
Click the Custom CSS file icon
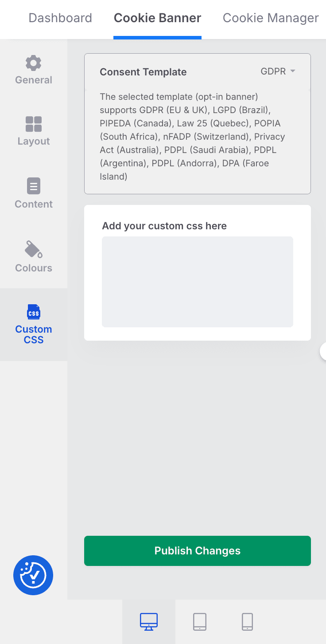(34, 312)
